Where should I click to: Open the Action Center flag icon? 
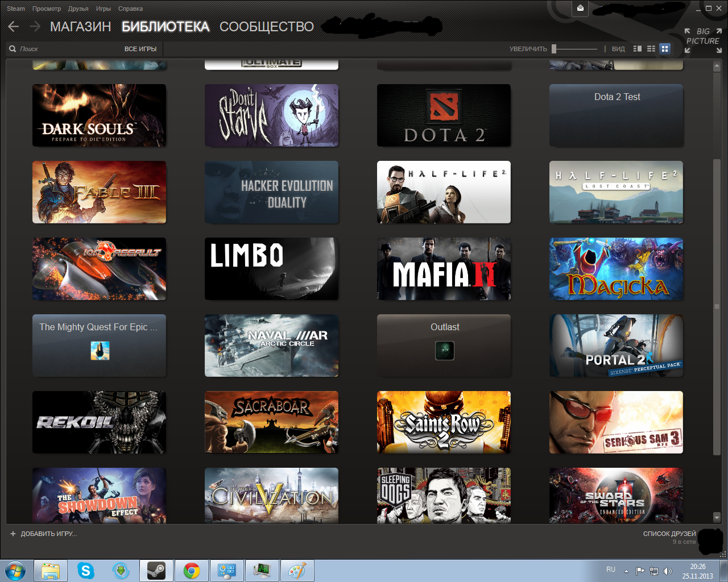tap(640, 571)
